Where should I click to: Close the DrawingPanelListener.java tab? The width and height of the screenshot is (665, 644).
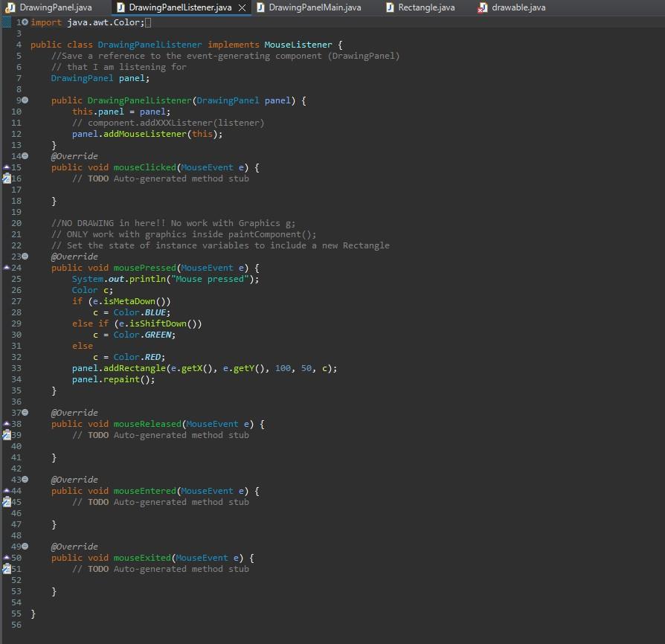242,7
